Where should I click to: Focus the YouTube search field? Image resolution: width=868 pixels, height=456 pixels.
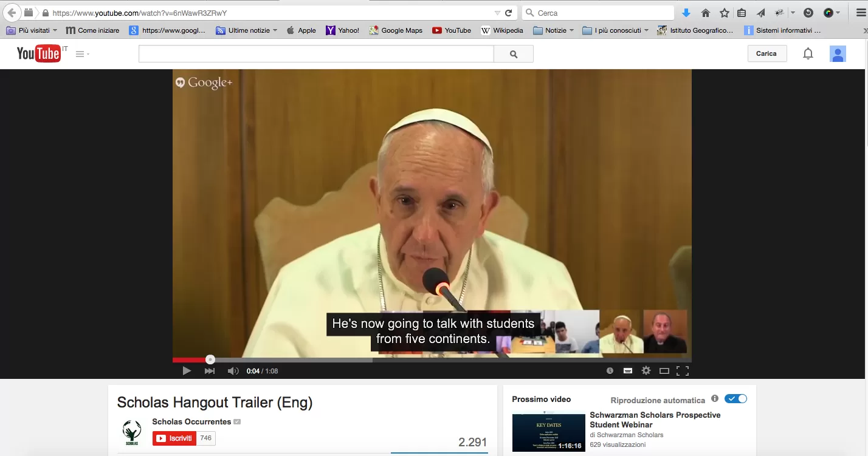click(316, 54)
